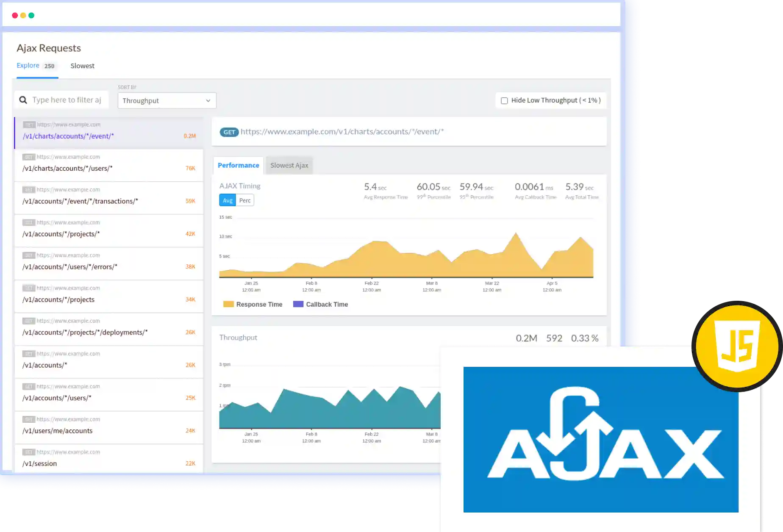Click the 250 count badge
Viewport: 783px width, 532px height.
49,66
